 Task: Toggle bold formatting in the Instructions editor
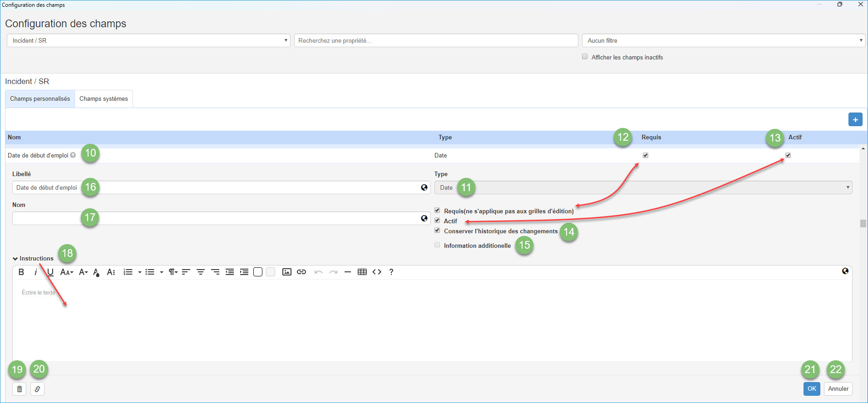pos(21,272)
